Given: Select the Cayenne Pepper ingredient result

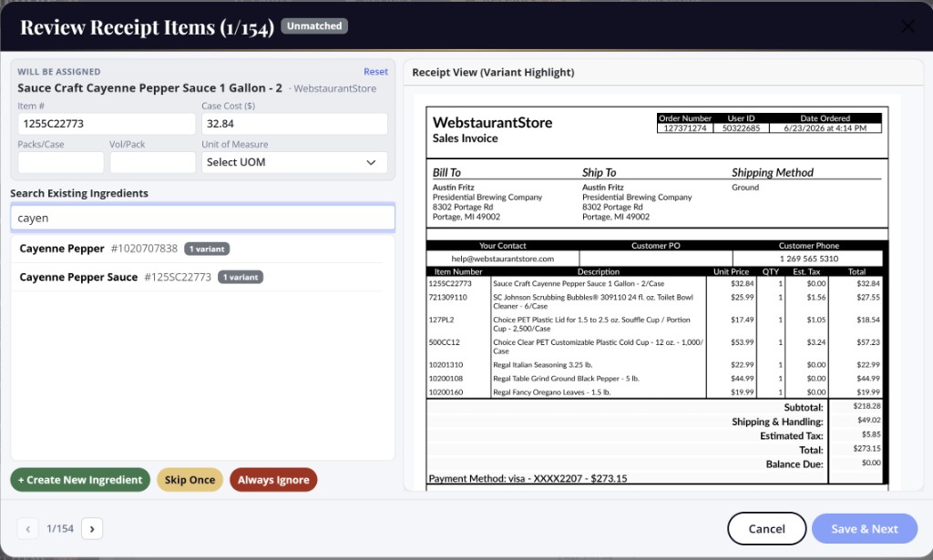Looking at the screenshot, I should point(197,249).
